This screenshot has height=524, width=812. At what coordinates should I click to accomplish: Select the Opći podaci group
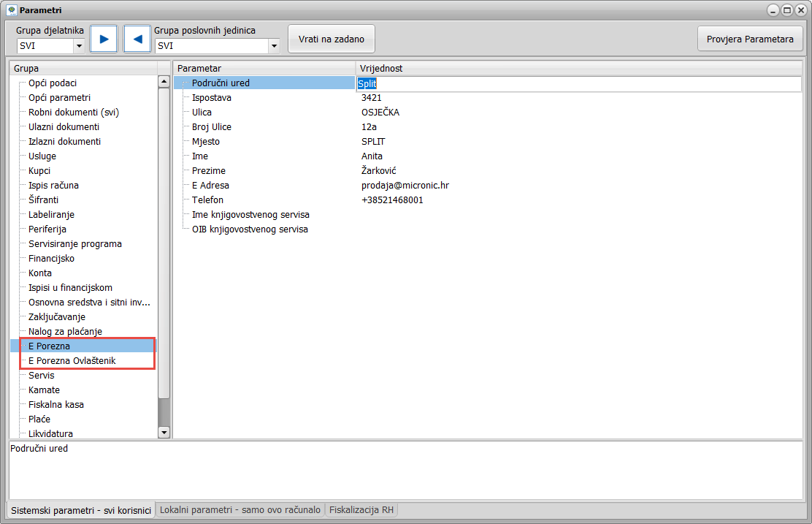pyautogui.click(x=53, y=83)
